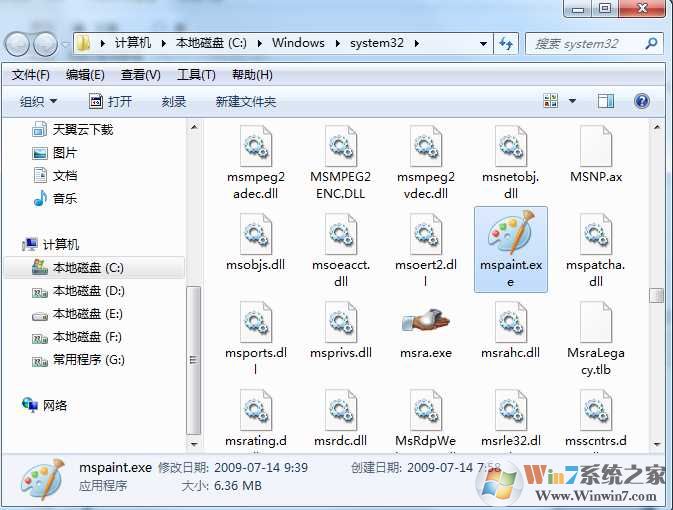Toggle the preview pane icon
The image size is (673, 510).
[606, 101]
